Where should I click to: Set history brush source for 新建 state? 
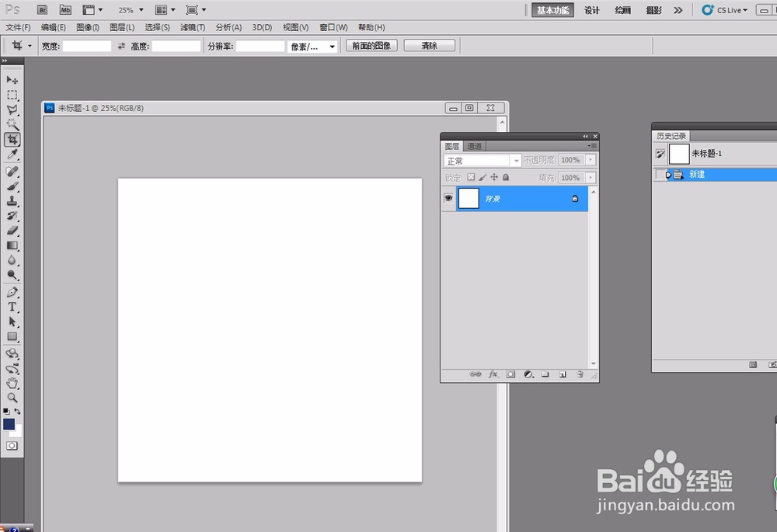pyautogui.click(x=660, y=175)
